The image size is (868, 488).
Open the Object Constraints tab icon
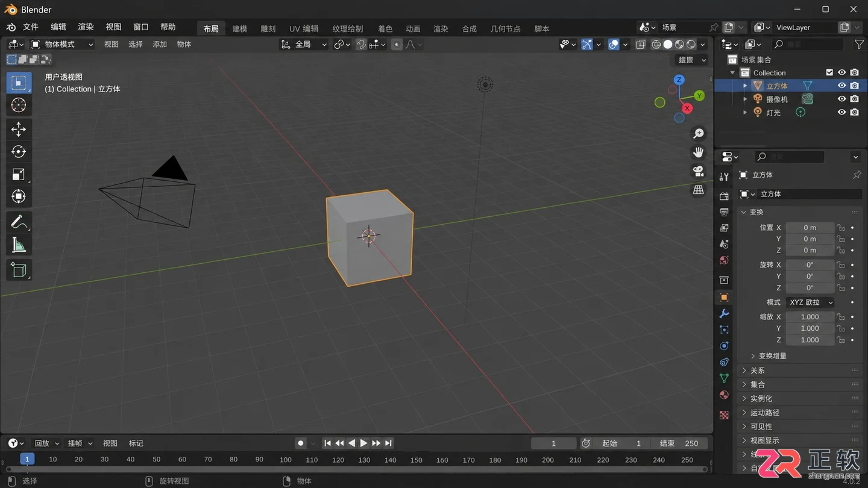pos(724,362)
